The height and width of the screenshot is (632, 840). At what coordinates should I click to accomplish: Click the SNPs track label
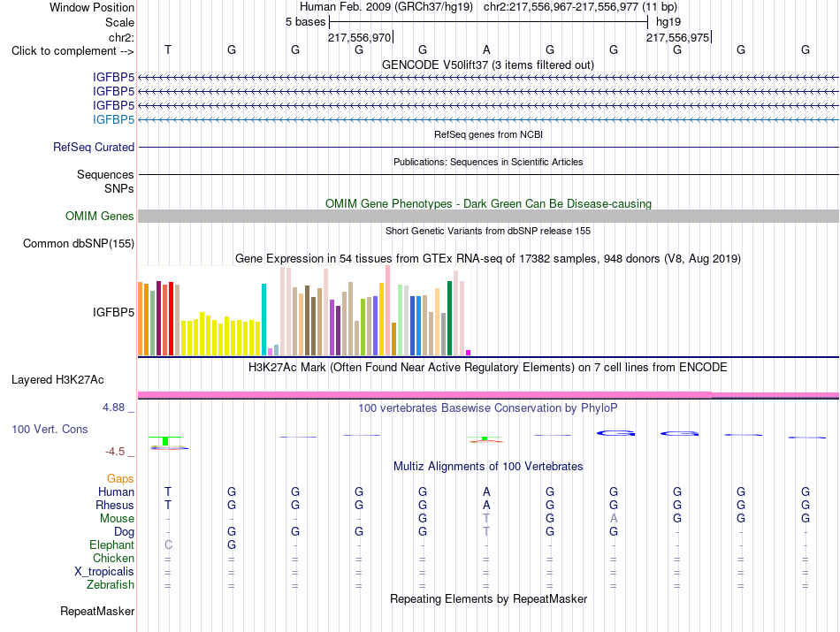119,188
